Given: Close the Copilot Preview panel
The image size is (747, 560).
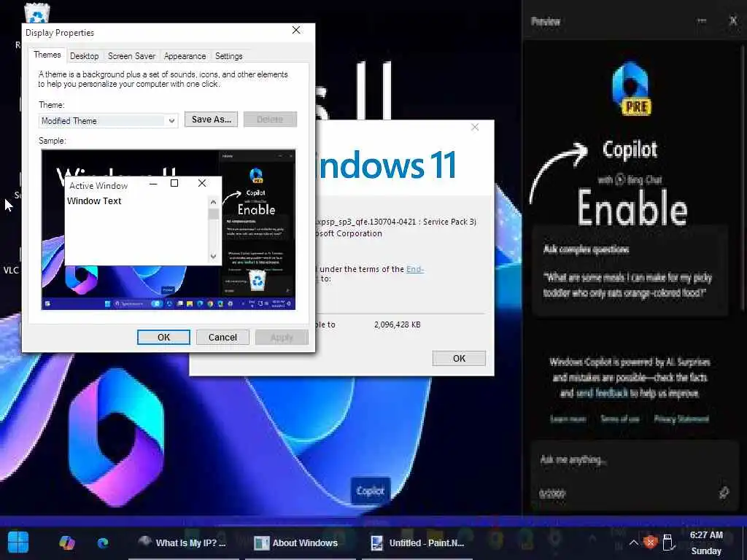Looking at the screenshot, I should [x=734, y=20].
